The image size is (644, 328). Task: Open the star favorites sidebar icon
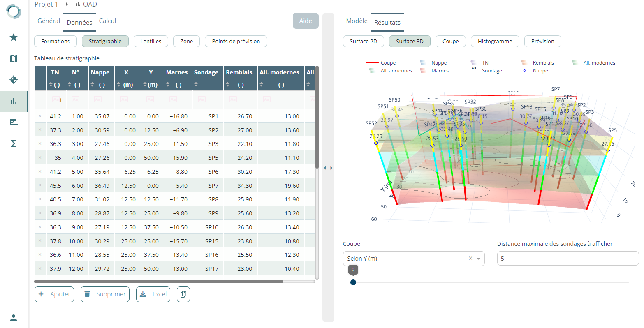click(14, 37)
